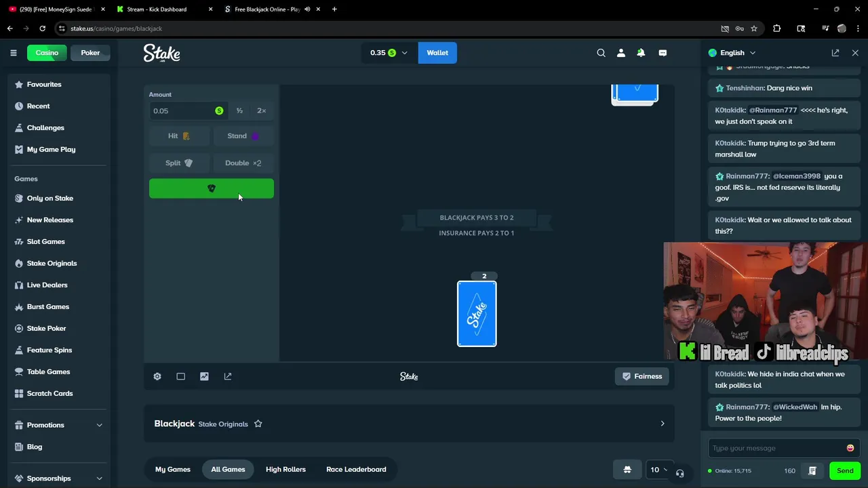Switch to the Casino tab
The image size is (868, 488).
47,53
